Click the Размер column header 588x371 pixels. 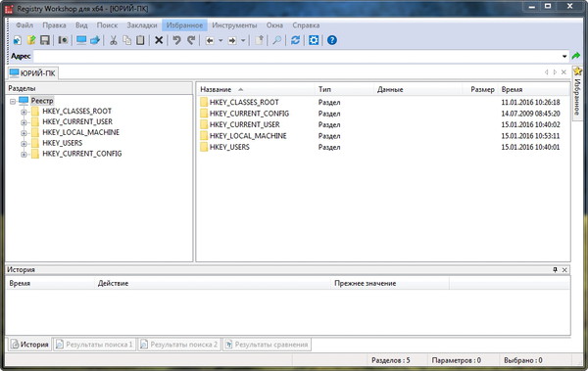coord(480,89)
